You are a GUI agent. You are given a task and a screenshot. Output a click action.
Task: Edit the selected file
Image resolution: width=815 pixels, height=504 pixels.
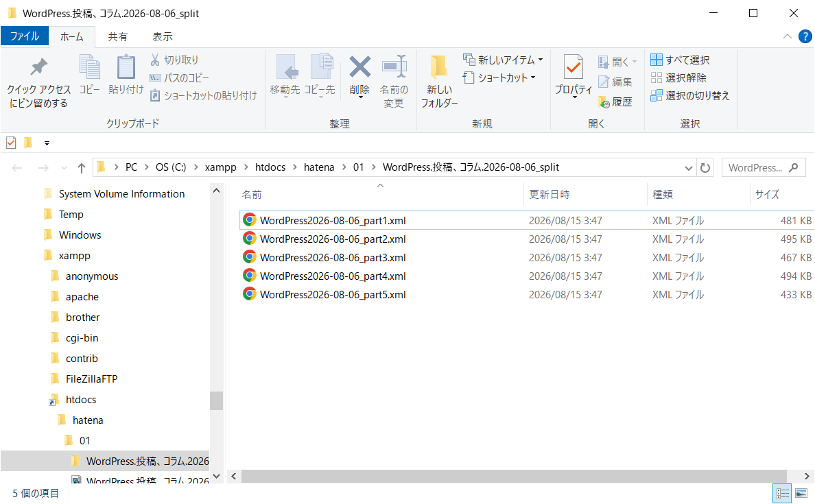pyautogui.click(x=615, y=82)
